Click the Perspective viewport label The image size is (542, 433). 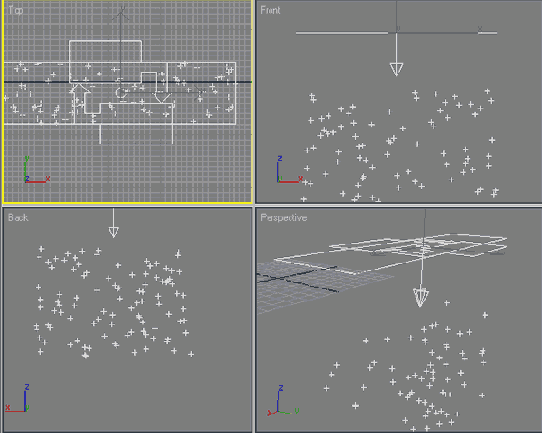pos(283,217)
